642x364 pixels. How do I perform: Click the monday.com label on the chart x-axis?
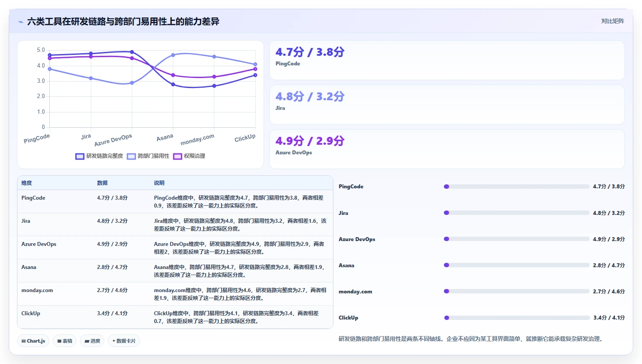point(197,139)
